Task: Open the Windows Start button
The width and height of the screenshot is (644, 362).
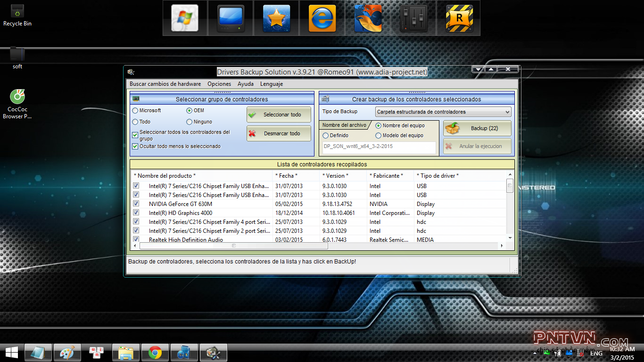Action: click(12, 353)
